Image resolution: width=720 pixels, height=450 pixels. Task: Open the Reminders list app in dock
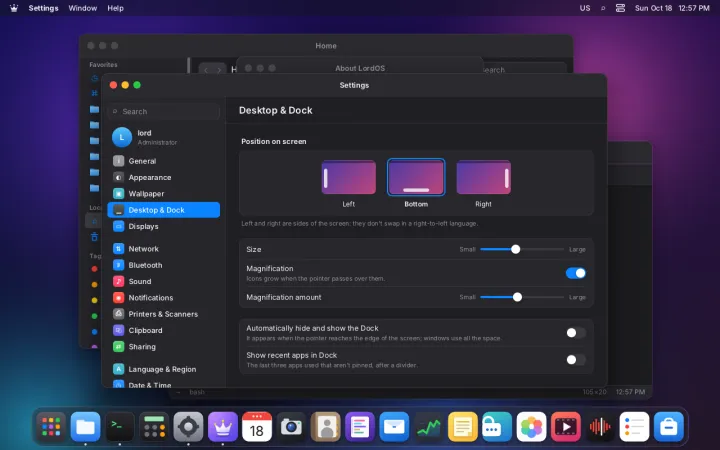634,427
